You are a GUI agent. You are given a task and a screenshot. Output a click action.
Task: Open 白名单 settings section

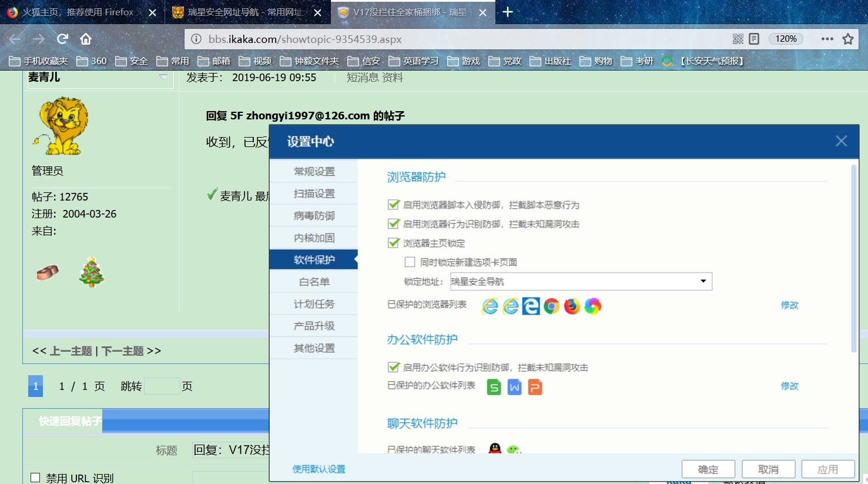(x=314, y=282)
